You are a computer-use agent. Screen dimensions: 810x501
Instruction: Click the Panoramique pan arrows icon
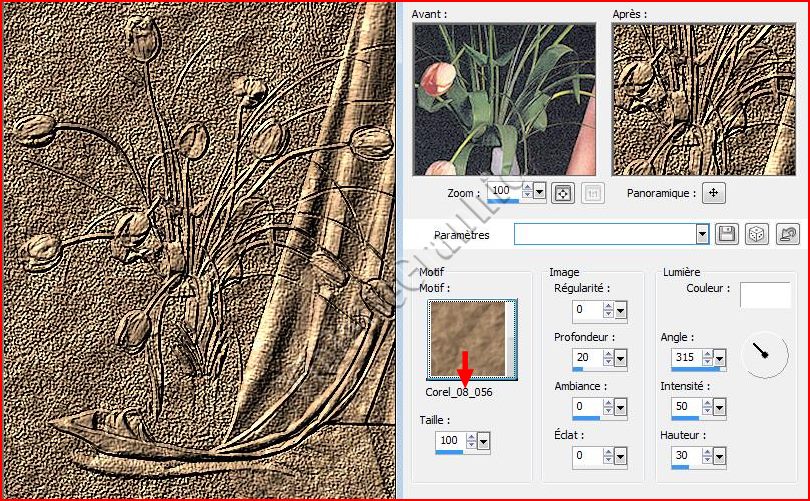(x=713, y=192)
